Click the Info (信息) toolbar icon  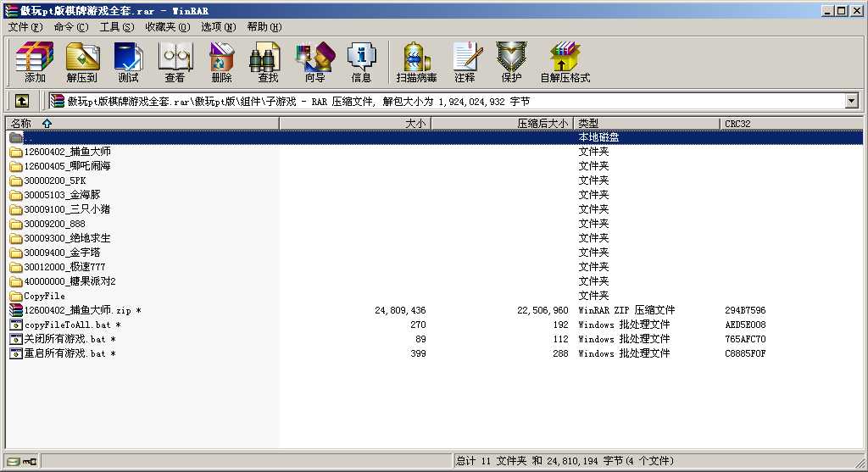[x=361, y=62]
